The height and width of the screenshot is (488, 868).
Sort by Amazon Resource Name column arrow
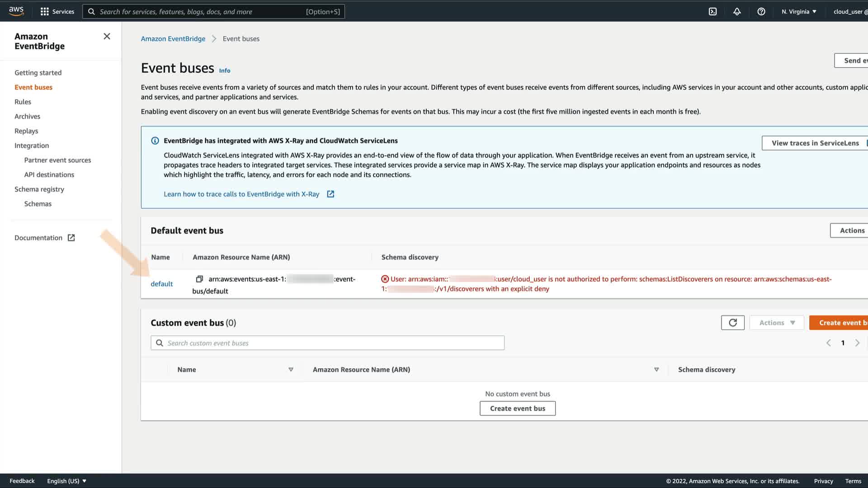click(656, 370)
